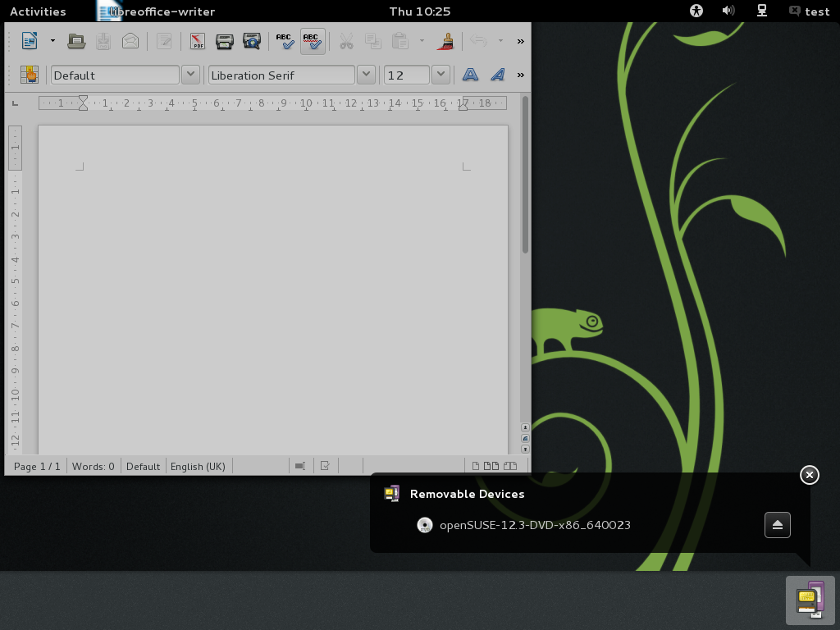
Task: Click the New document icon
Action: click(30, 41)
